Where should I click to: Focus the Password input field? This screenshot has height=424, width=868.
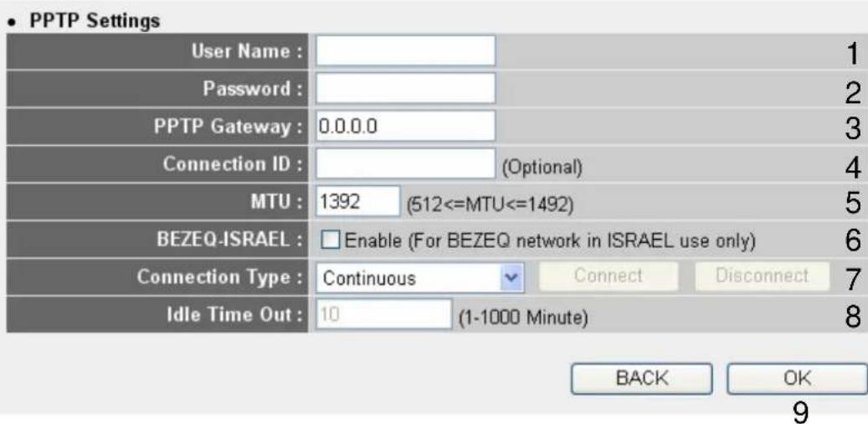[405, 89]
